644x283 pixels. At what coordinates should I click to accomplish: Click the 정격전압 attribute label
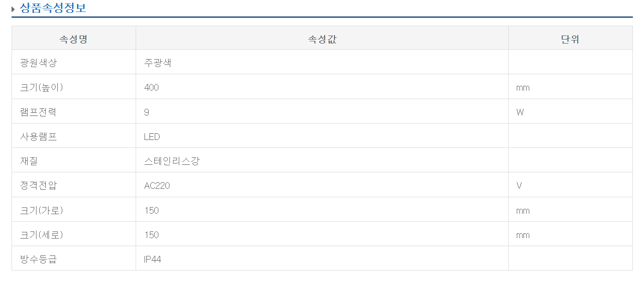39,186
